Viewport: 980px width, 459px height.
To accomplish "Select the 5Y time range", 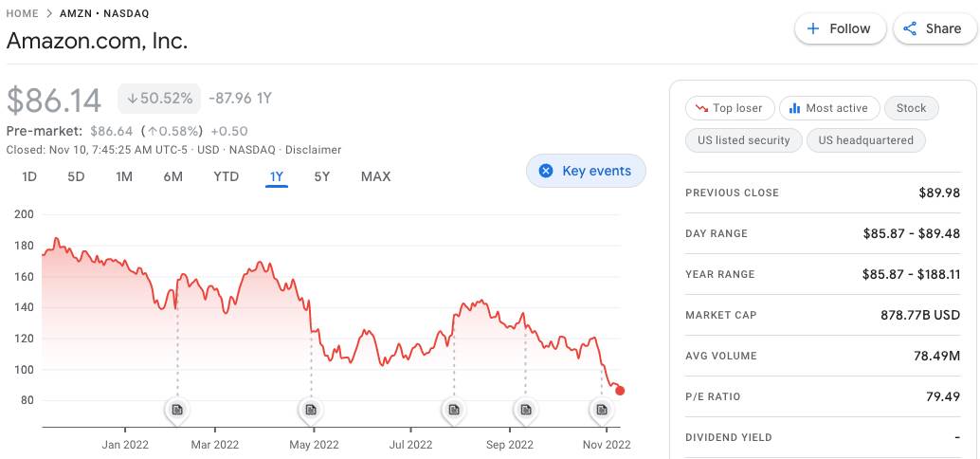I will (322, 176).
